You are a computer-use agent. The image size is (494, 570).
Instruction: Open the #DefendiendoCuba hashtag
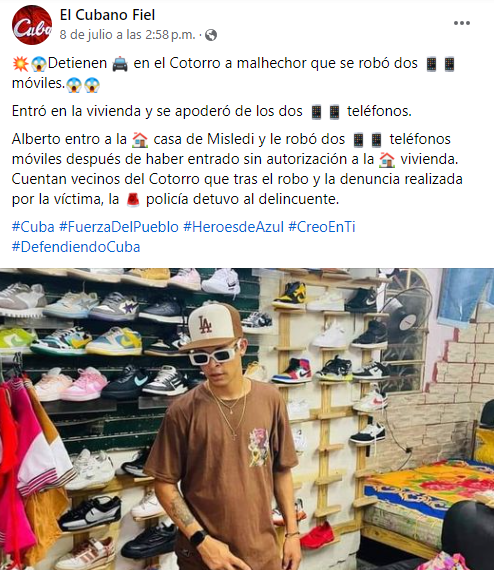[x=76, y=247]
